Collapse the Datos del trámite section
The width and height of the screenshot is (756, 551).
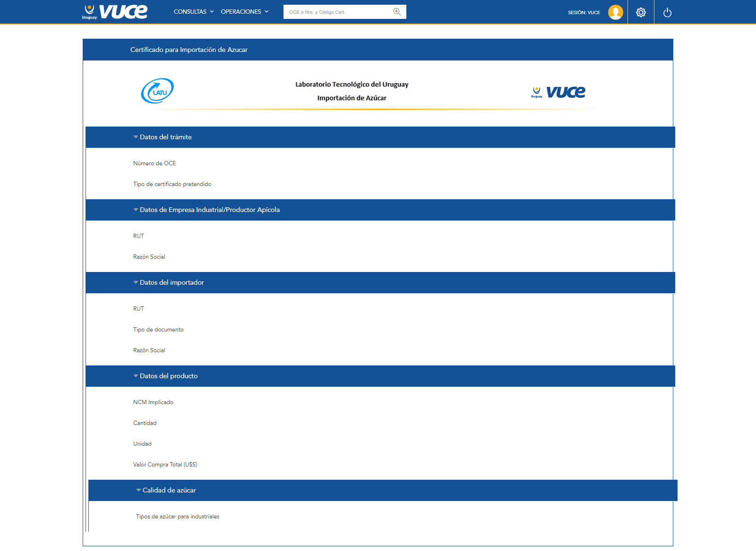136,137
